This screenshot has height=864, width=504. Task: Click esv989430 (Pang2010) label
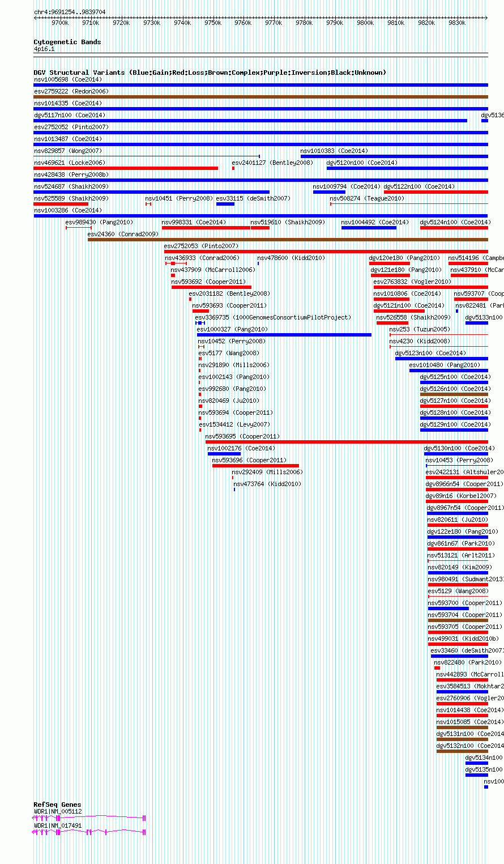pos(100,222)
